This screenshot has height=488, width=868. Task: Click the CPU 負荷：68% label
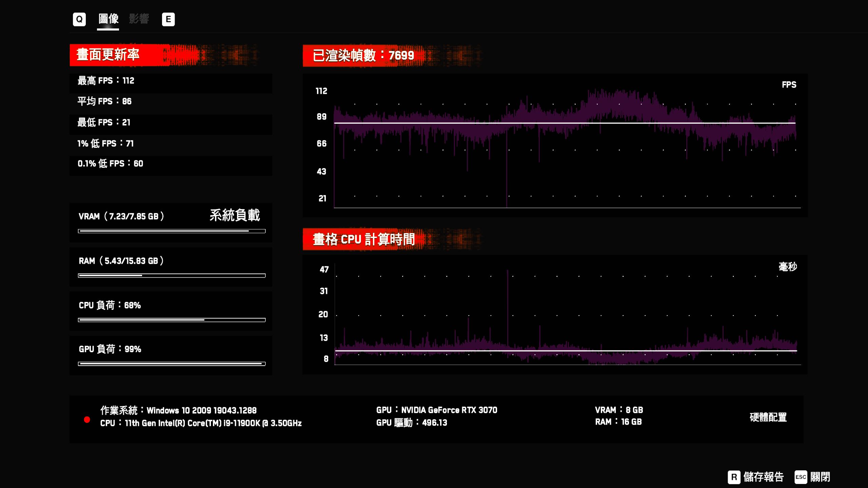110,305
